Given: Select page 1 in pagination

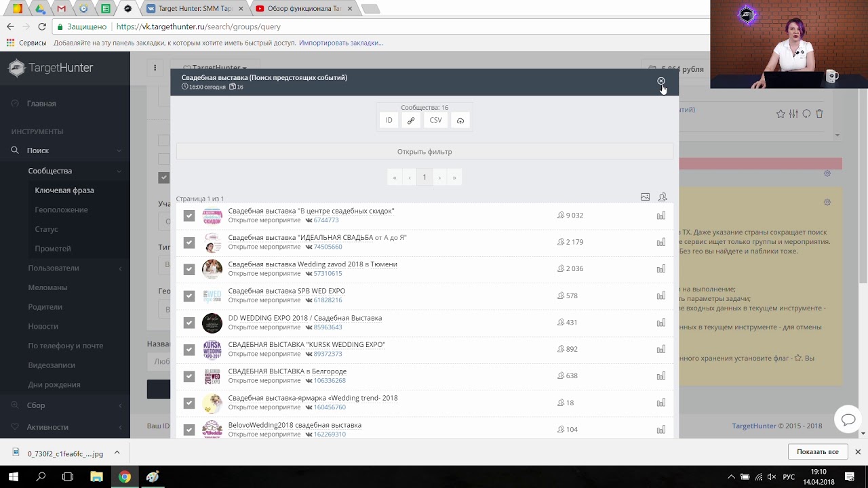Looking at the screenshot, I should [425, 178].
